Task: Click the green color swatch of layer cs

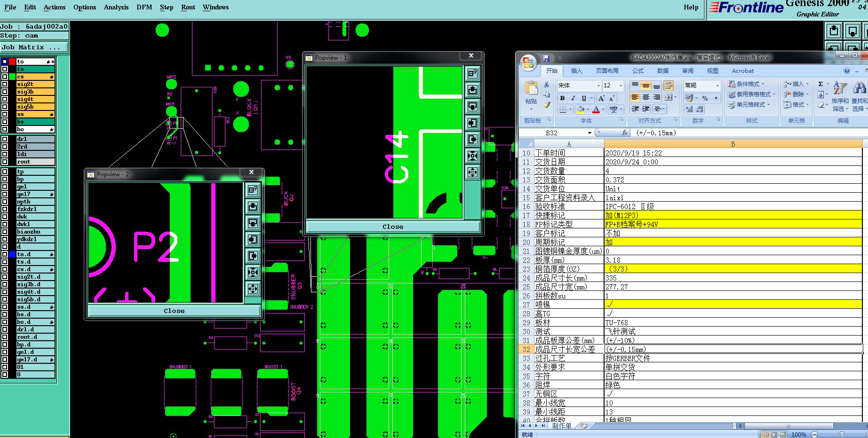Action: (12, 77)
